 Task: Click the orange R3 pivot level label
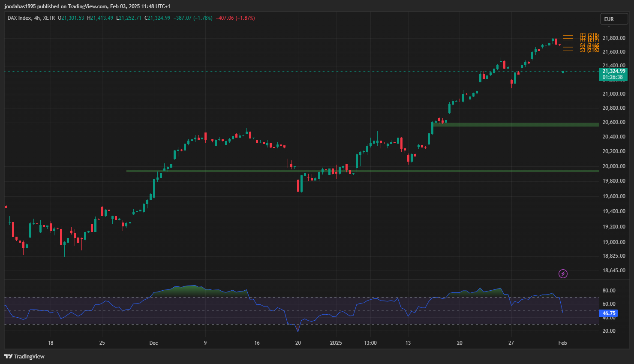(x=589, y=35)
